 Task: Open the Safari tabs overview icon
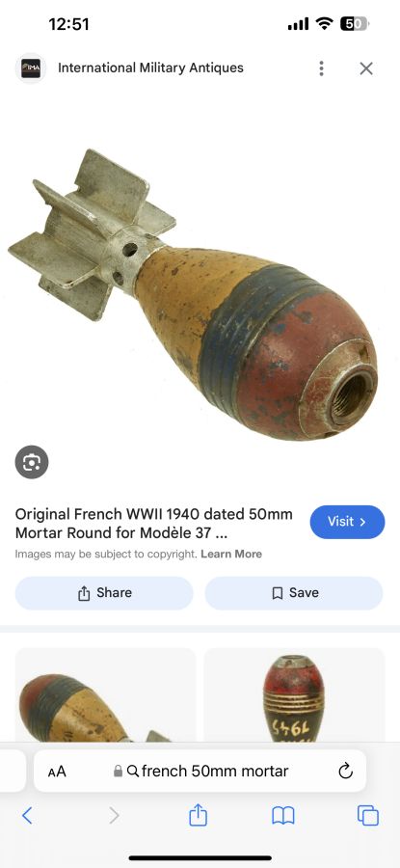pyautogui.click(x=368, y=815)
